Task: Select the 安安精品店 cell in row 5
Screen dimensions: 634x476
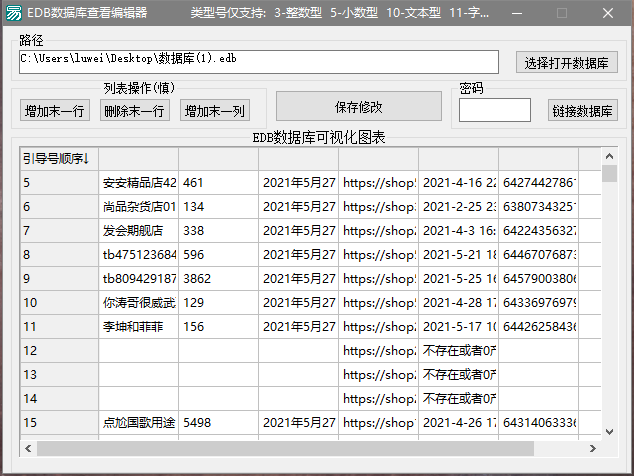Action: tap(138, 183)
